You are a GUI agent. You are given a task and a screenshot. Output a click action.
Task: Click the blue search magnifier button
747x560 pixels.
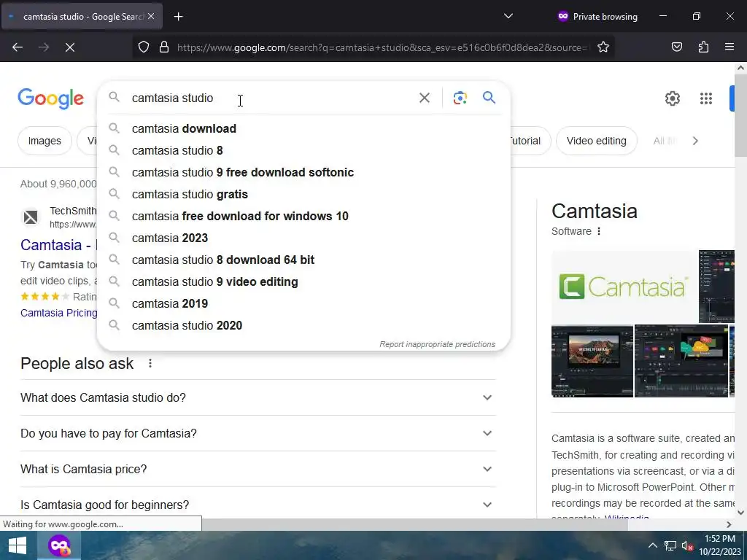pos(489,98)
